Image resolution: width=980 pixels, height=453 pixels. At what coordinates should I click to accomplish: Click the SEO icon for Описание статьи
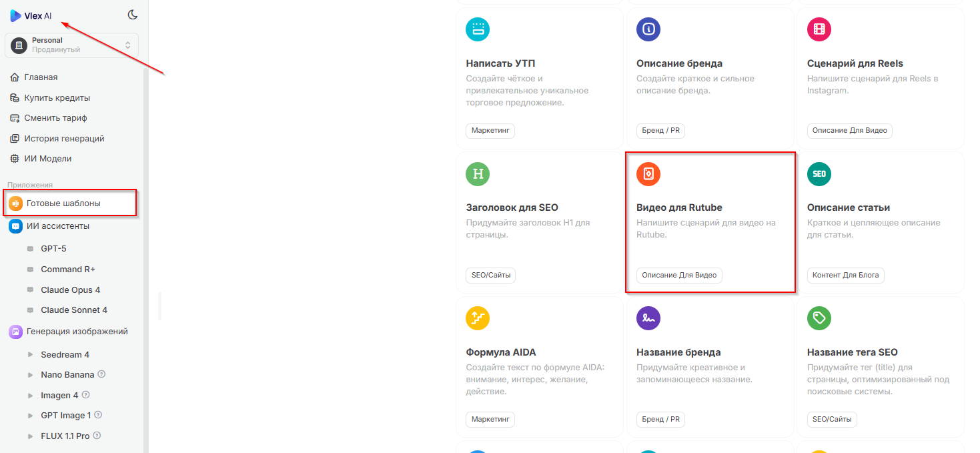[819, 174]
